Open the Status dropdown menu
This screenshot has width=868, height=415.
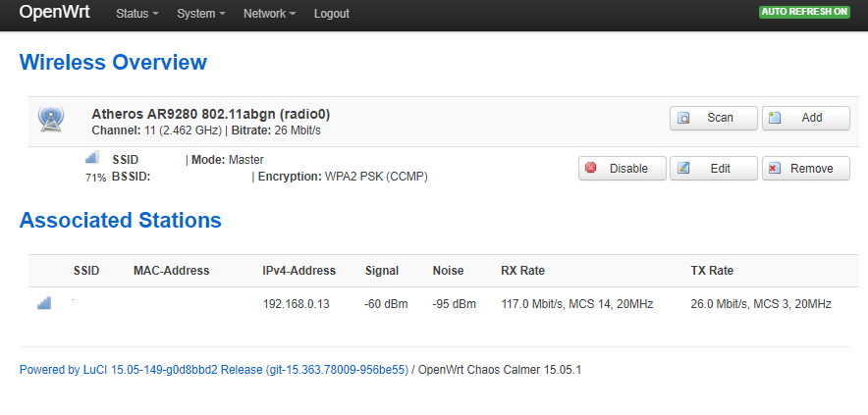[x=137, y=14]
